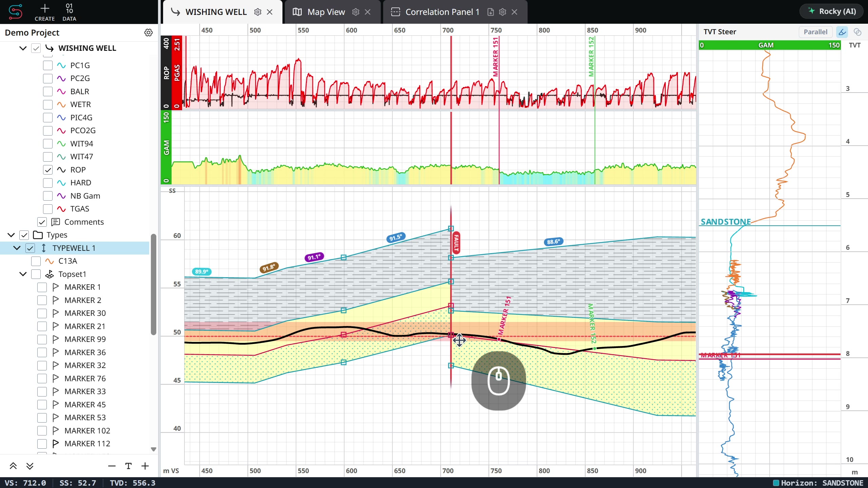Open the CREATE menu
This screenshot has height=488, width=868.
(x=44, y=12)
